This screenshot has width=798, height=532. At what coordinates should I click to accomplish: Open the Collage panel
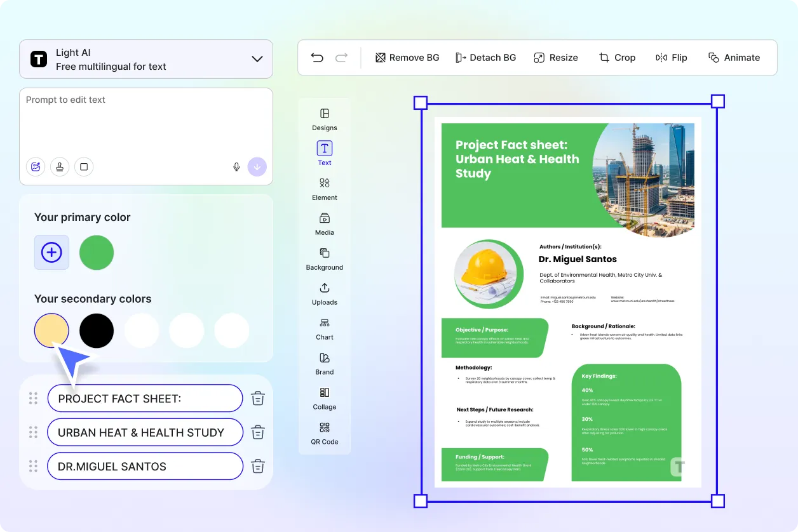click(x=325, y=399)
